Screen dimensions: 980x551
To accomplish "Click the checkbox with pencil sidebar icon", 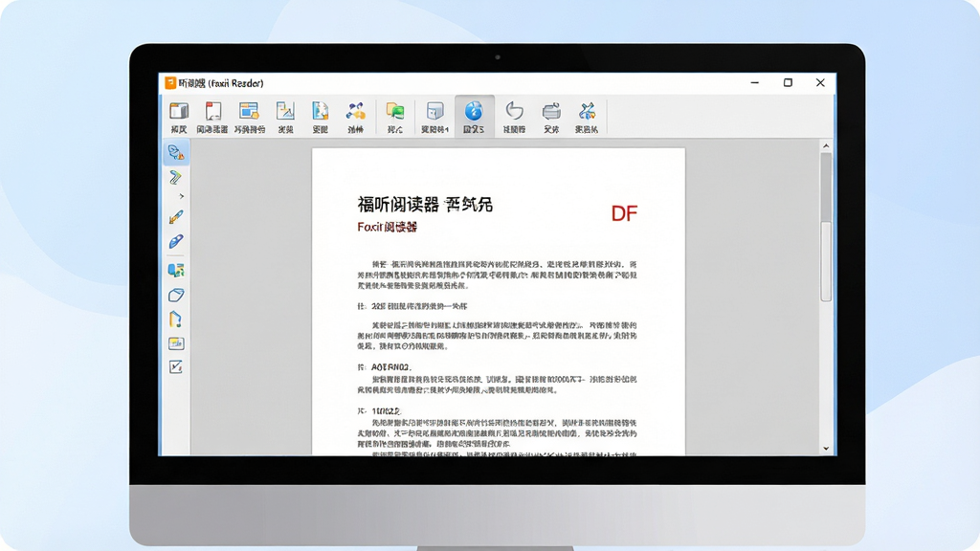I will tap(176, 367).
